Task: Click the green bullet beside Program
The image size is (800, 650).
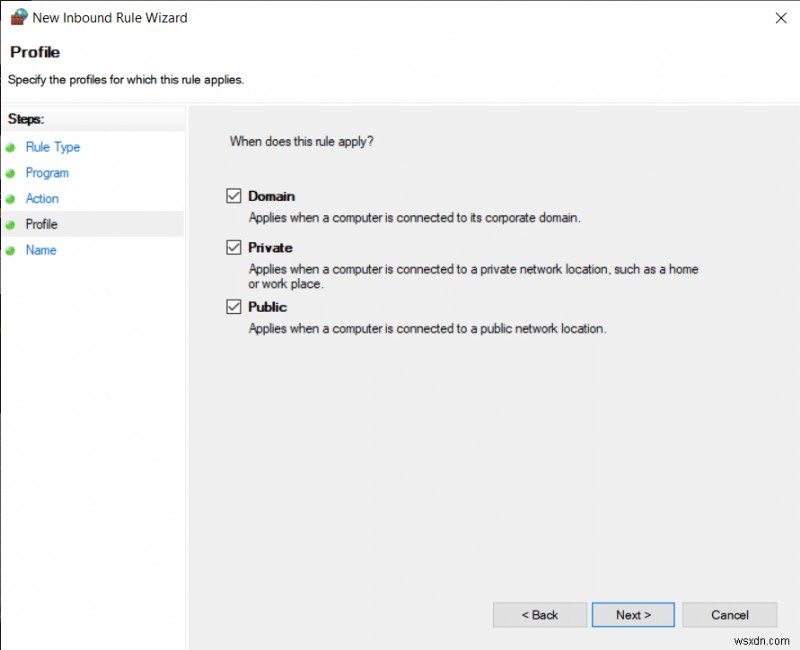Action: pos(10,173)
